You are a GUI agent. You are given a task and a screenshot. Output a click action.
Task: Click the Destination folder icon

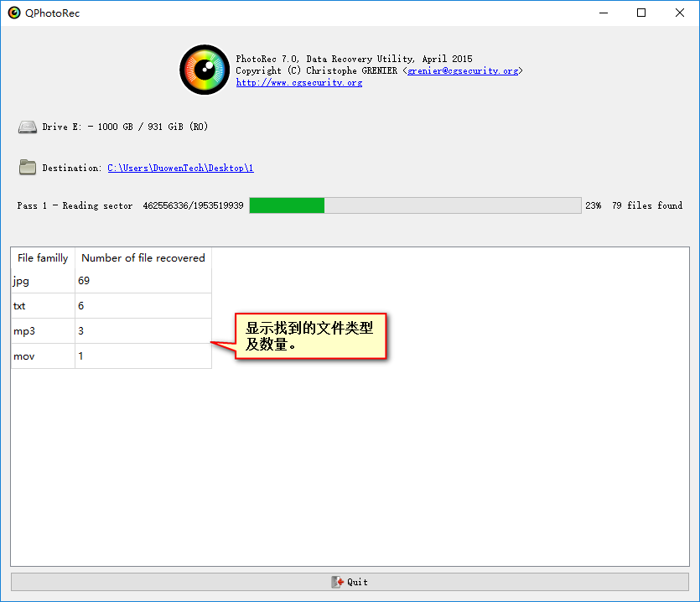pyautogui.click(x=28, y=168)
